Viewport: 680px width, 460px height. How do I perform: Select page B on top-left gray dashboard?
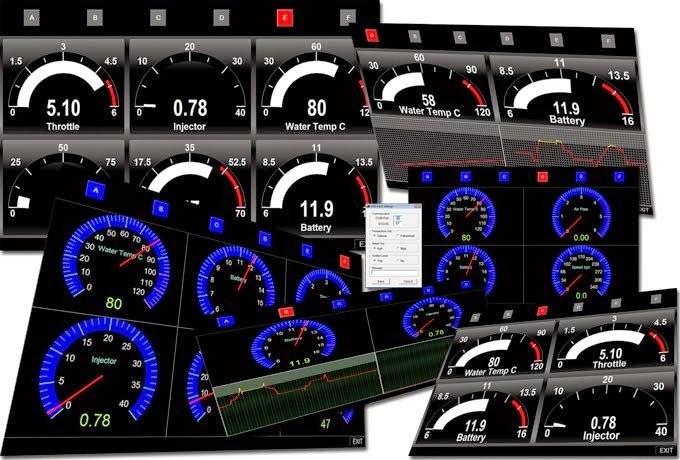(95, 18)
